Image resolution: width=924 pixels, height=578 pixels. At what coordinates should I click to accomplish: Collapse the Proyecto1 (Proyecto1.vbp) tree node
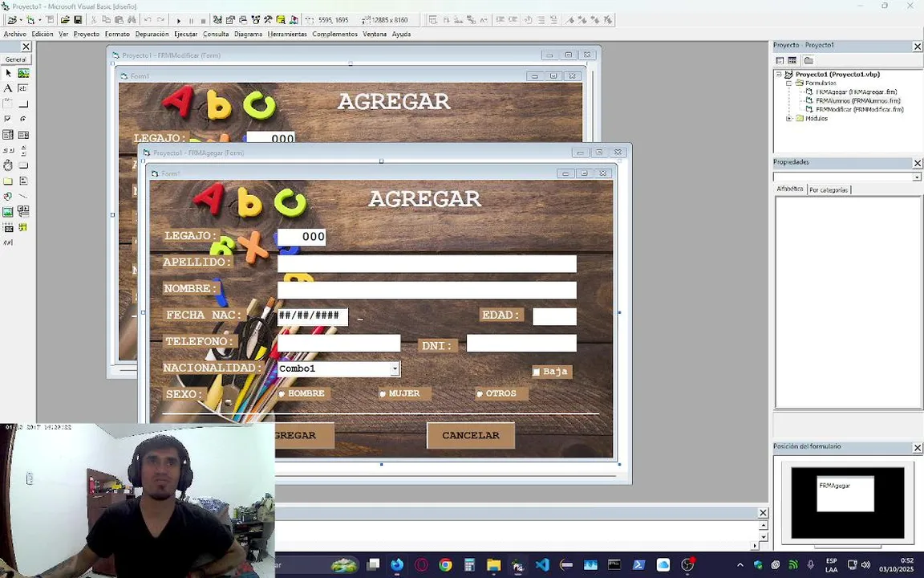click(x=779, y=75)
